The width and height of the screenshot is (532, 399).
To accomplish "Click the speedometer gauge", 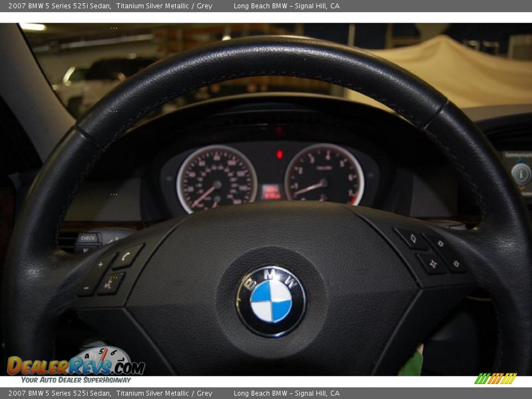I will (217, 179).
